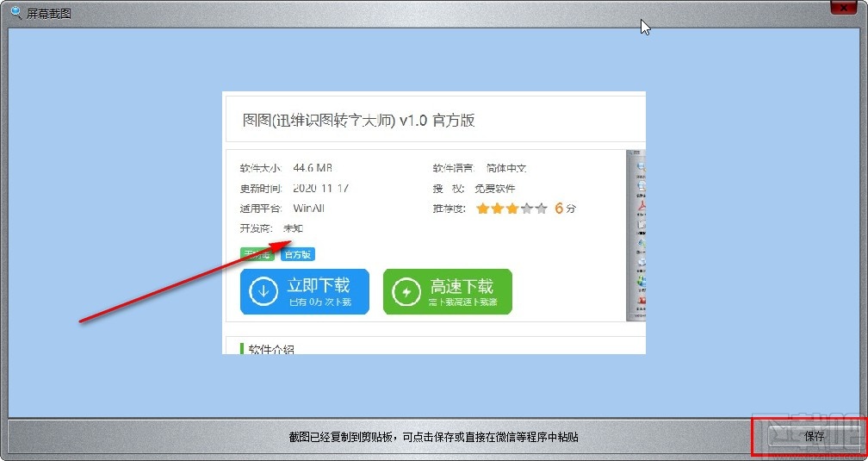Click the blue 官方版 tag in the preview
Screen dimensions: 868x461
pos(298,254)
